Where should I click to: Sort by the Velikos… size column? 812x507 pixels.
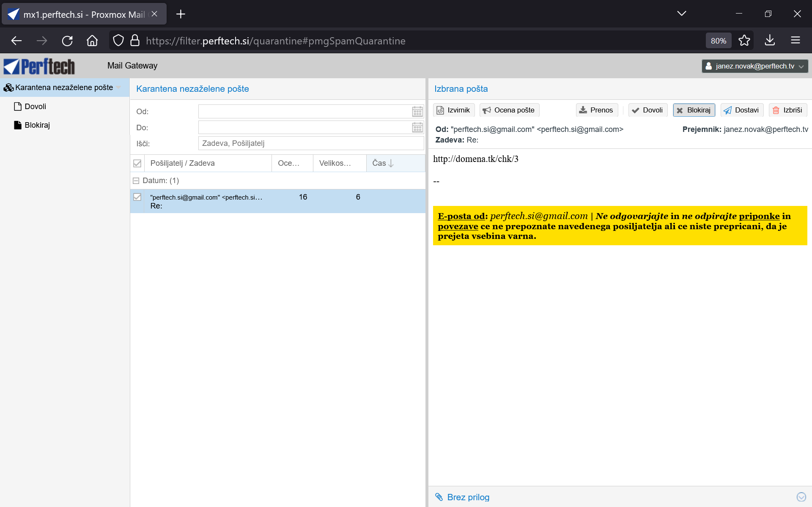(x=340, y=163)
